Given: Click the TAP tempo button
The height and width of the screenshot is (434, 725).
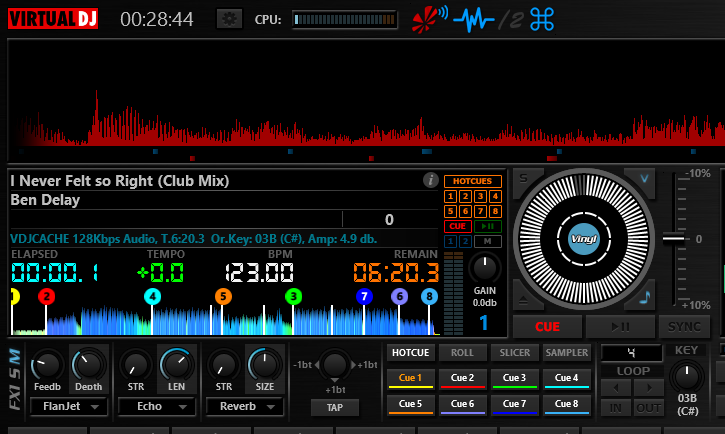Looking at the screenshot, I should pyautogui.click(x=335, y=407).
